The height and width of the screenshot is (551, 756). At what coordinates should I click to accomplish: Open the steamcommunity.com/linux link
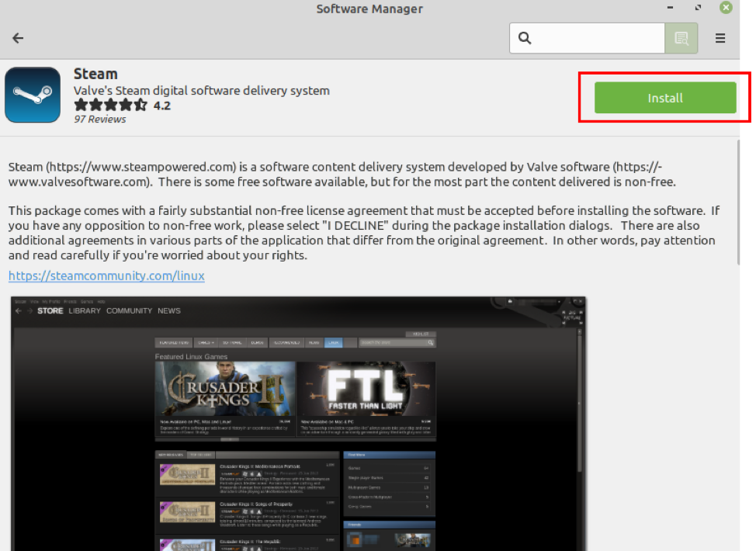(x=106, y=275)
